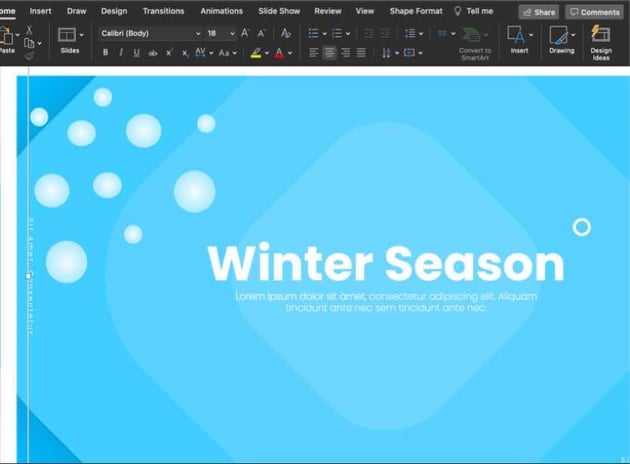Apply center text alignment
Image resolution: width=630 pixels, height=464 pixels.
(x=329, y=53)
